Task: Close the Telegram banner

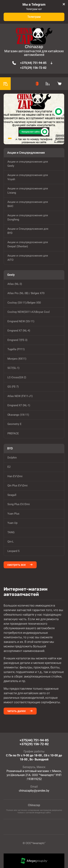Action: point(64,4)
